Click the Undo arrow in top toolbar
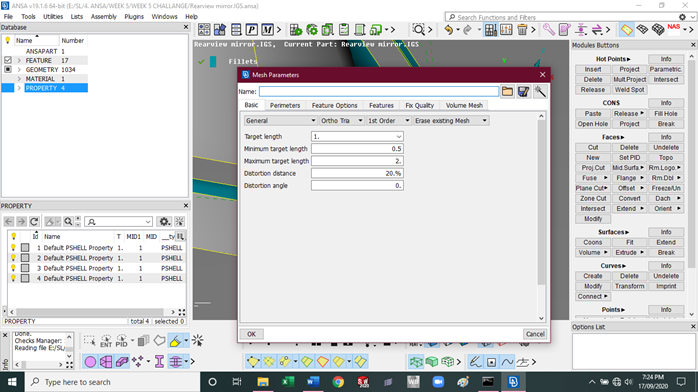This screenshot has height=392, width=698. click(x=449, y=30)
